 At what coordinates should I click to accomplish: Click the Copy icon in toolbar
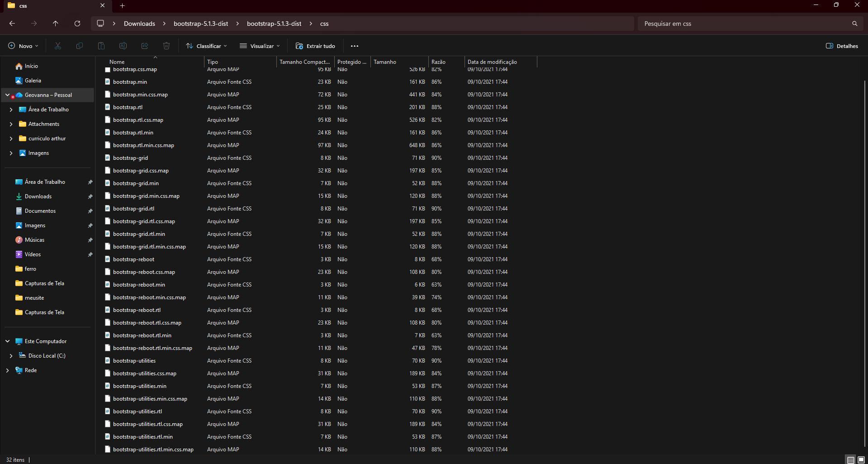click(x=80, y=46)
